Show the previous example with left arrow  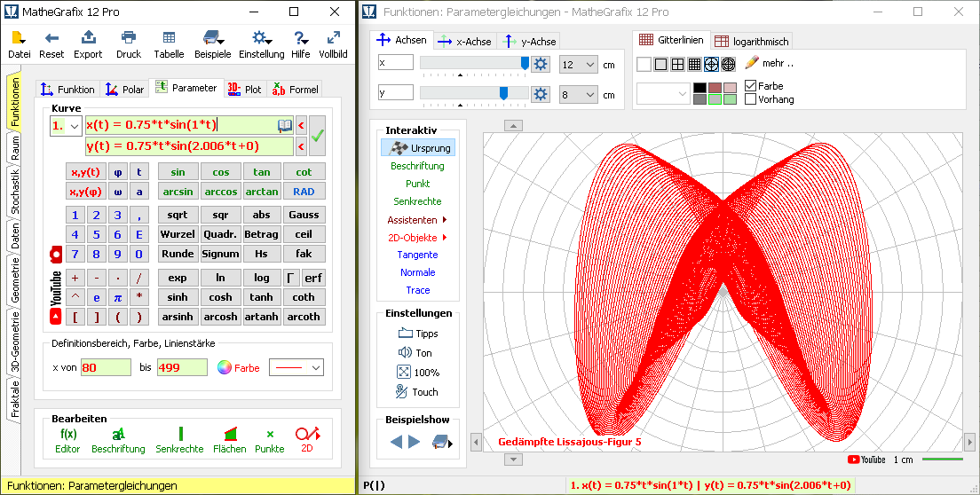pyautogui.click(x=396, y=442)
